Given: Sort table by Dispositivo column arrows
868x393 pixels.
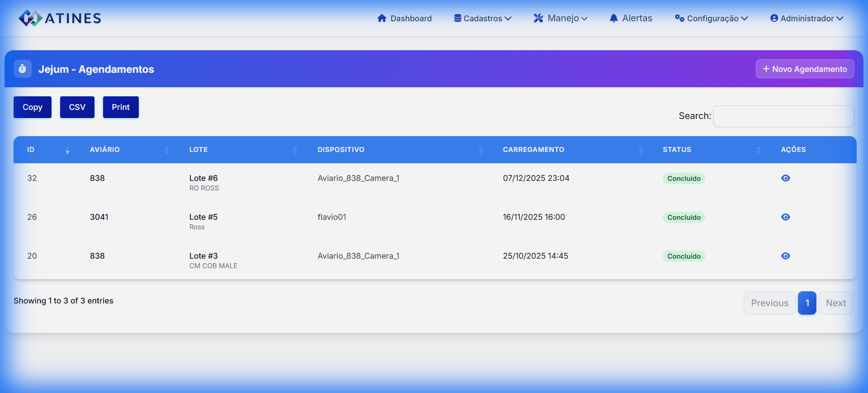Looking at the screenshot, I should (x=481, y=150).
